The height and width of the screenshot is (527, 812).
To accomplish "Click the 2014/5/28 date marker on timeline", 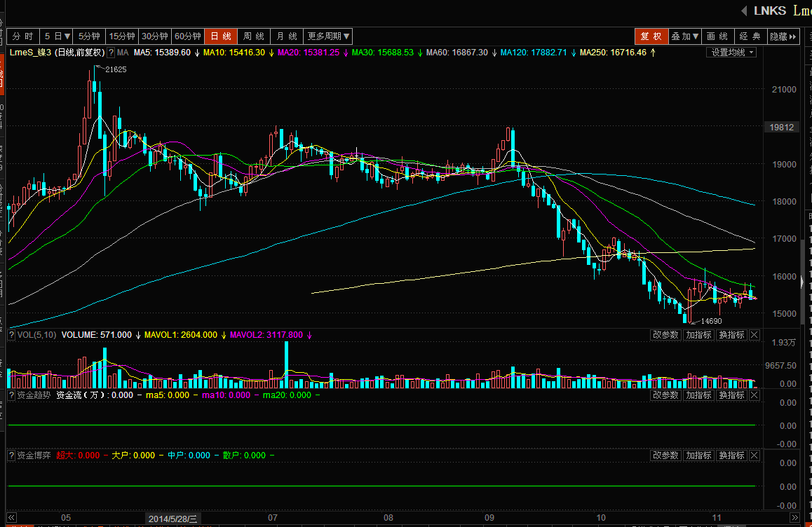I will (x=173, y=518).
